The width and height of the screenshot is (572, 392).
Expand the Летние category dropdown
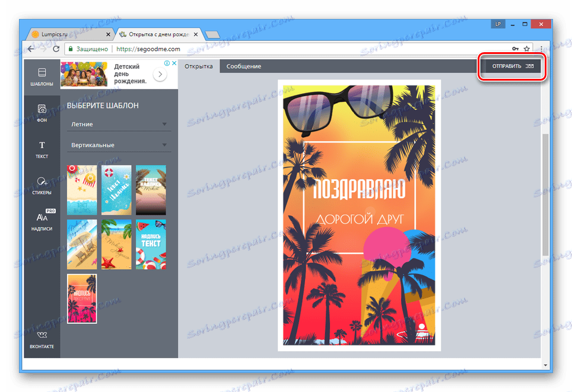119,125
